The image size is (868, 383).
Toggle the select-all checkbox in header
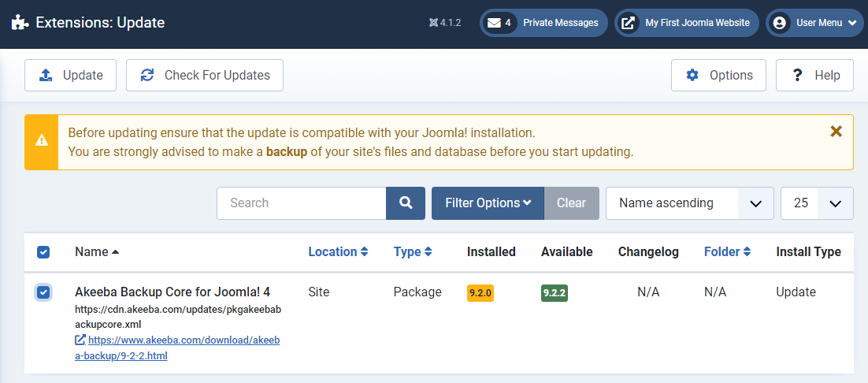(x=43, y=252)
